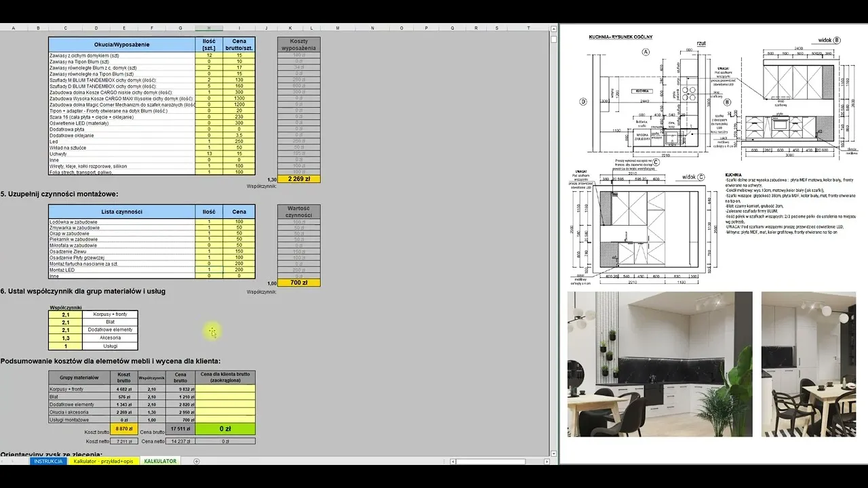Click quantity cell for Szuflady M BLUM TANDEMBOX
The height and width of the screenshot is (488, 868).
209,80
